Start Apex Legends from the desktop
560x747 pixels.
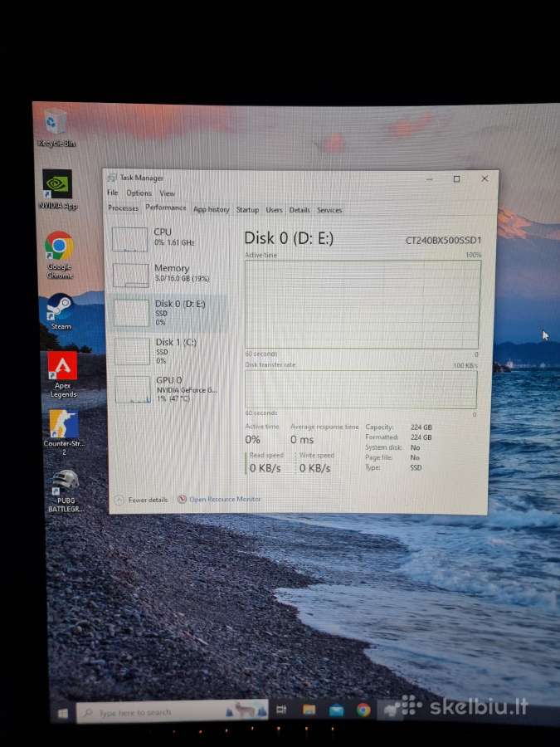click(x=63, y=374)
